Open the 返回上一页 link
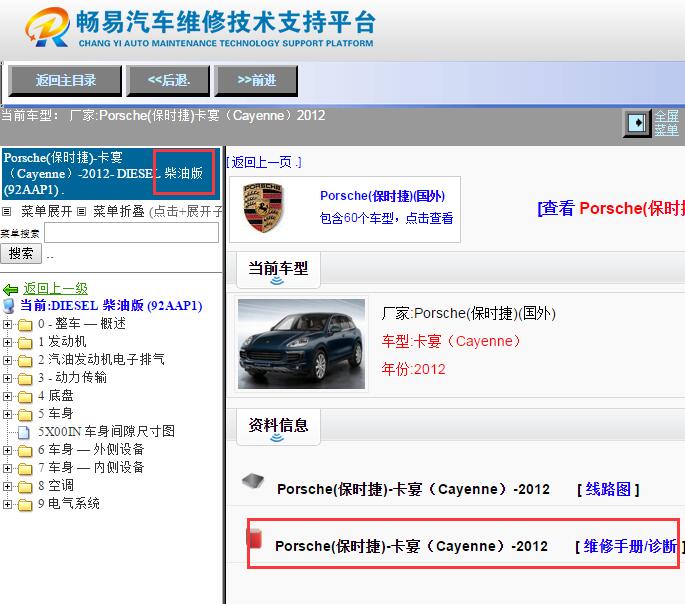 (264, 162)
